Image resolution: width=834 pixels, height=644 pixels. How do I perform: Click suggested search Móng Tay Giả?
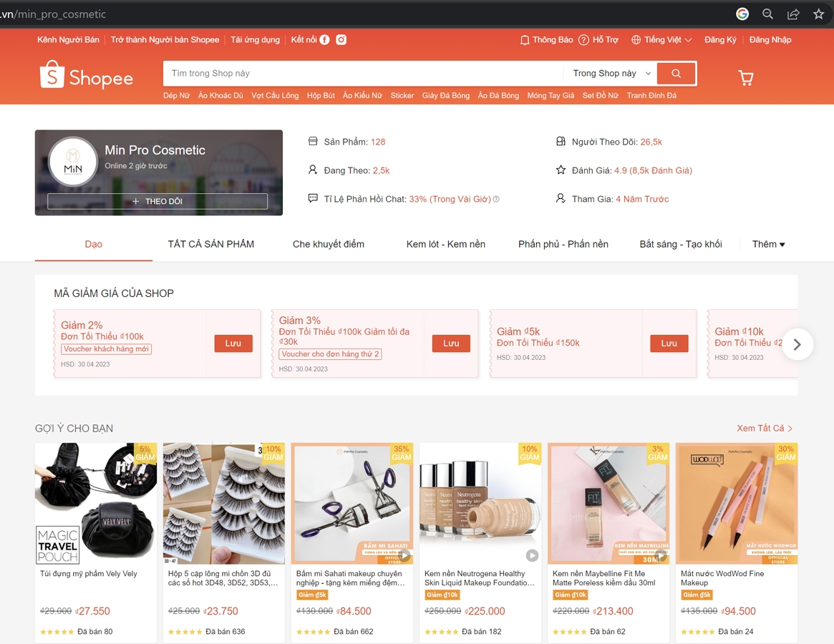coord(551,96)
